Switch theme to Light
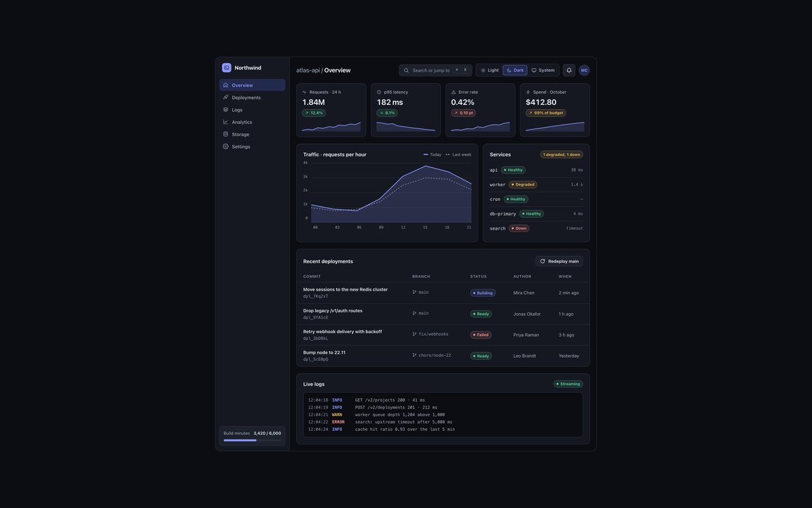 coord(490,70)
